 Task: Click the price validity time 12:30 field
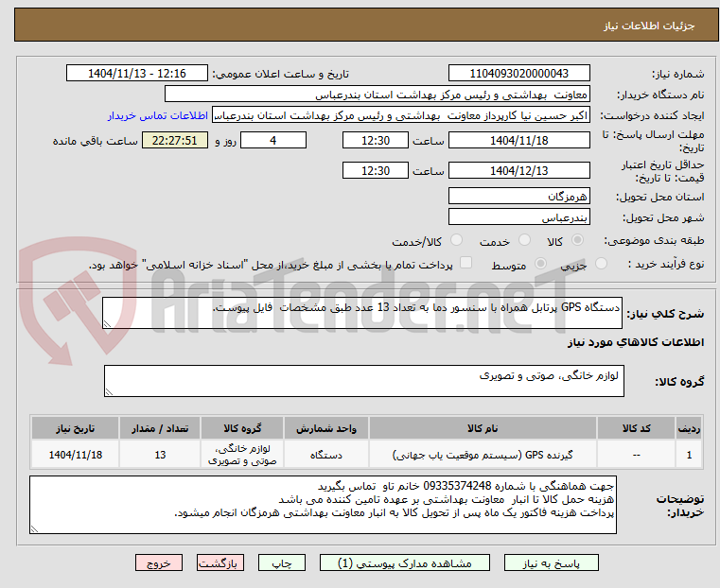pos(376,170)
